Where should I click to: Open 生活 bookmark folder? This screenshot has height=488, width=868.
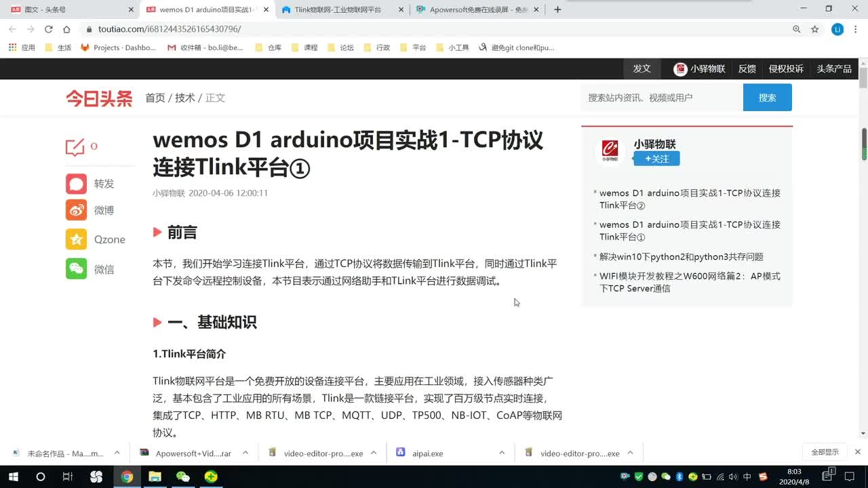pos(58,47)
